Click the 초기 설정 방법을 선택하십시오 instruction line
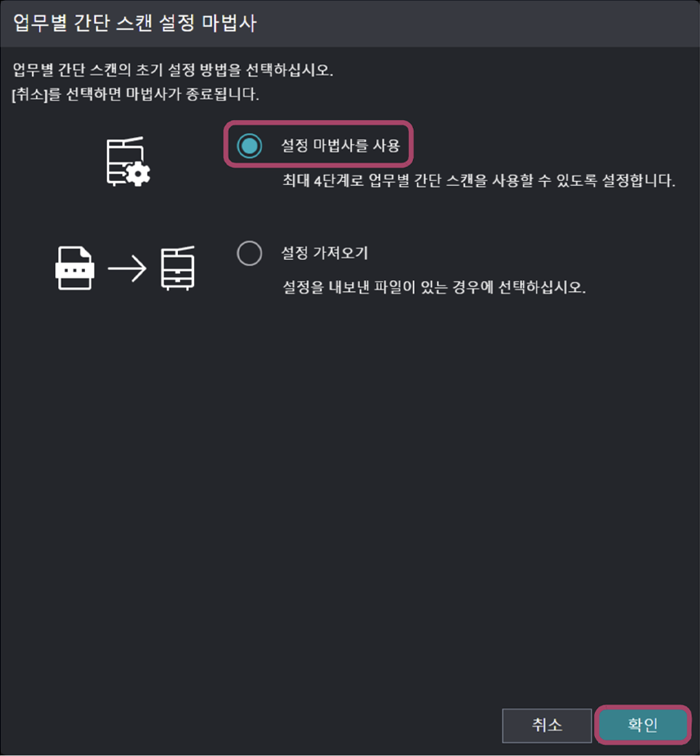The height and width of the screenshot is (756, 700). (x=172, y=70)
